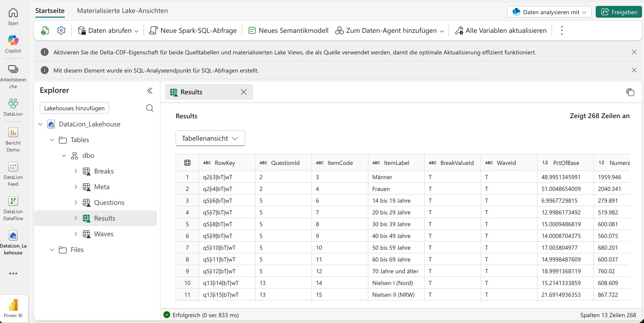
Task: Collapse the Explorer panel
Action: point(150,90)
